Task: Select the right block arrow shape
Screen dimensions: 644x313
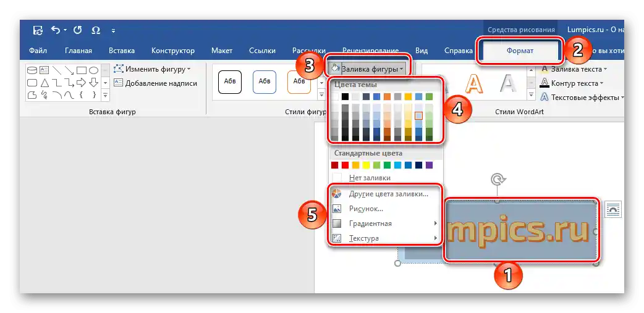Action: [x=82, y=83]
